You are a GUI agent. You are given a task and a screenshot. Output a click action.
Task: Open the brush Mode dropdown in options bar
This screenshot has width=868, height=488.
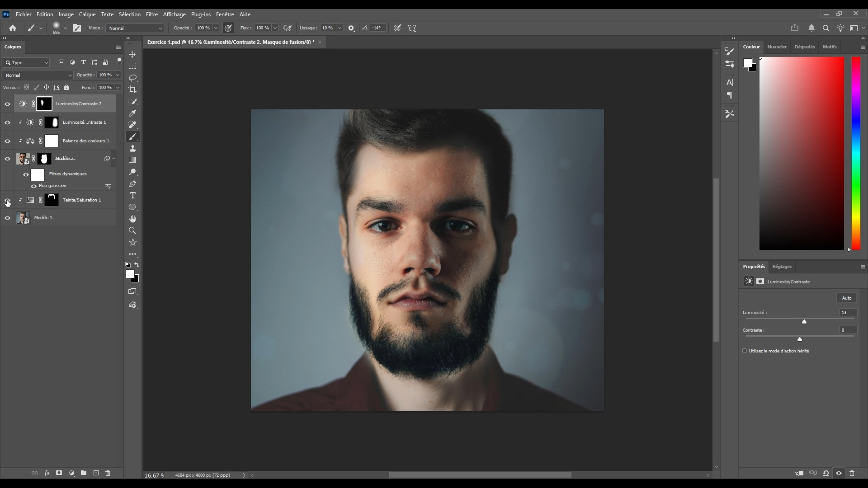coord(135,28)
